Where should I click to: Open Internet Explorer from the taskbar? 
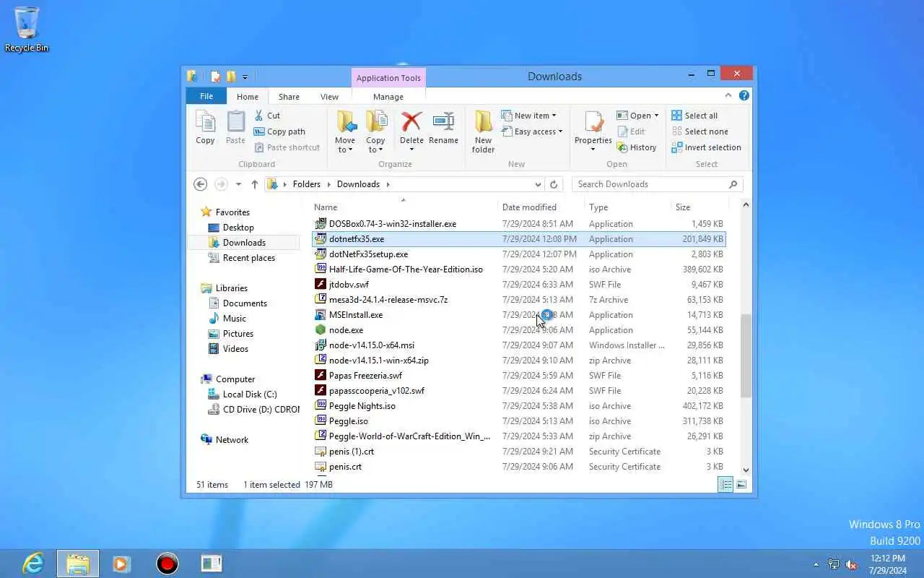click(33, 563)
